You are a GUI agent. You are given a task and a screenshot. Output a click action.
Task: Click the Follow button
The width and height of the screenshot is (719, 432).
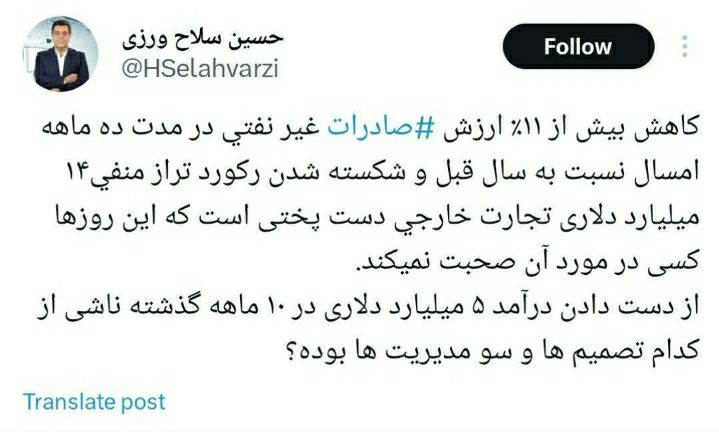pos(578,46)
